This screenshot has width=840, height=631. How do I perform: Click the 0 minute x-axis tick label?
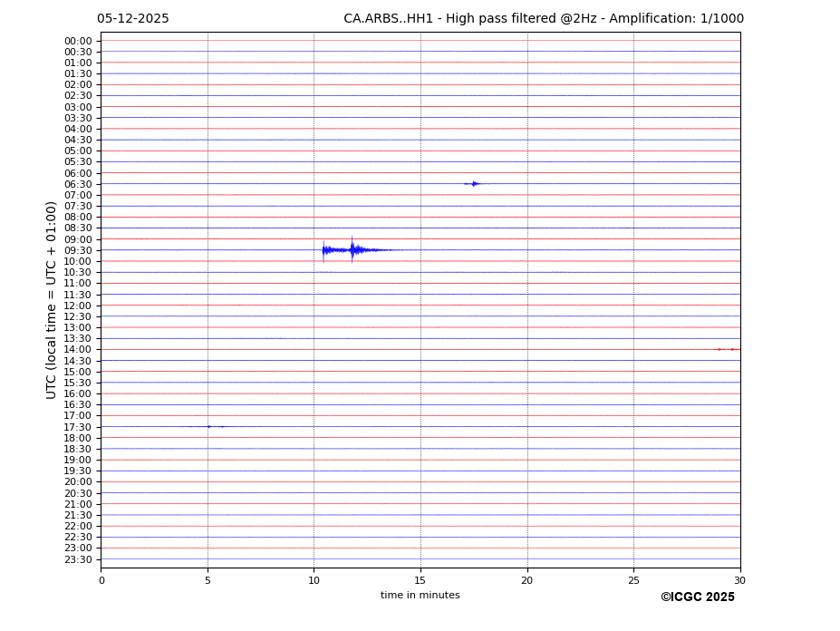(x=101, y=580)
